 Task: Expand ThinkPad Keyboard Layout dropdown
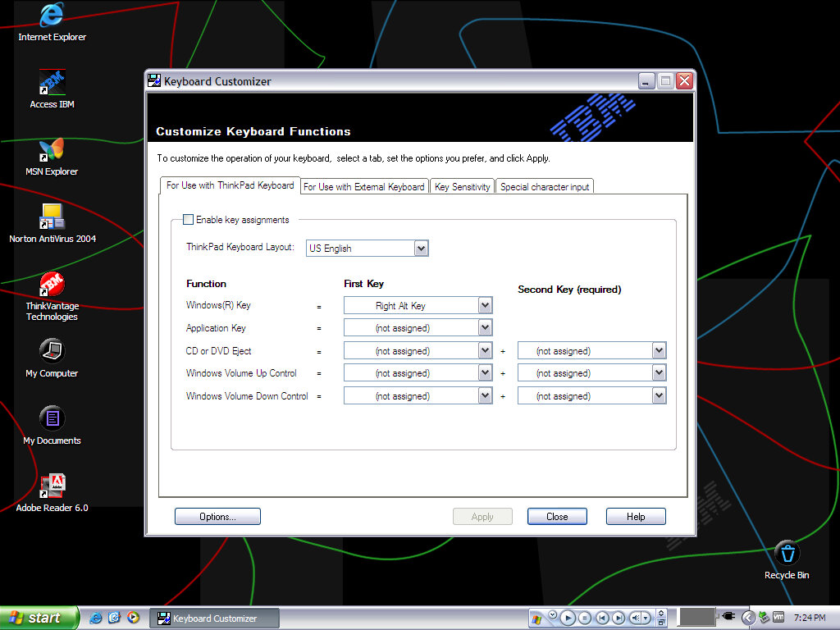[x=421, y=249]
